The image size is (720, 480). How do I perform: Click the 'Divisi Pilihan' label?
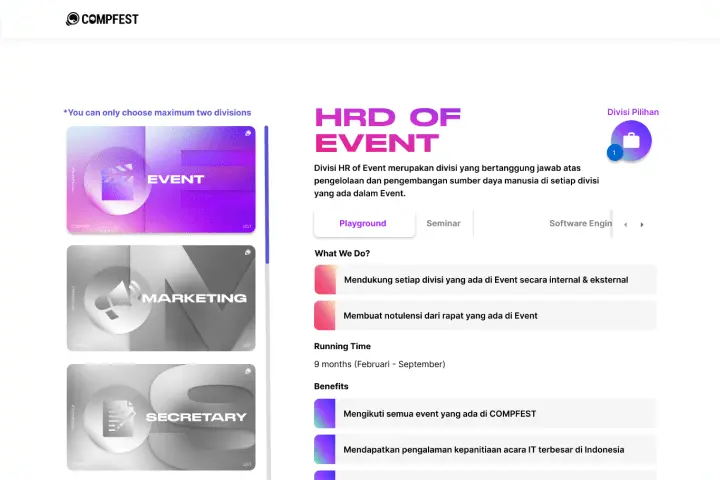633,112
